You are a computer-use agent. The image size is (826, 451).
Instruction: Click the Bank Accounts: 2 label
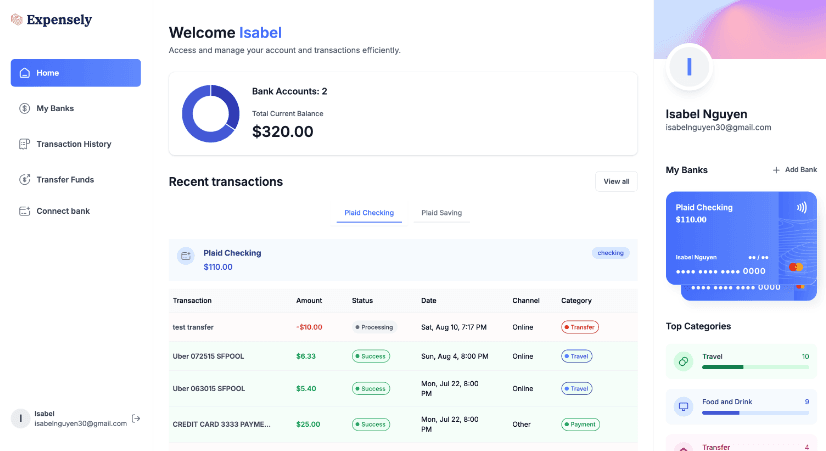[290, 91]
